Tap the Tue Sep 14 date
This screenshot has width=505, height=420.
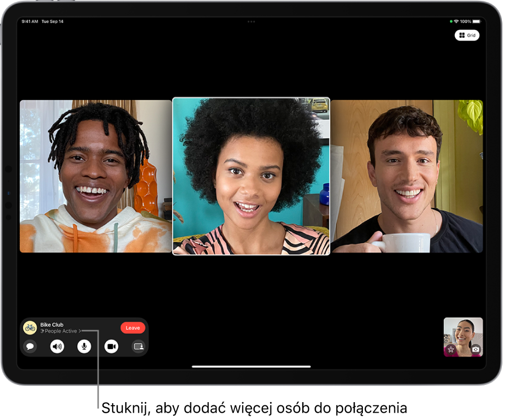coord(53,21)
